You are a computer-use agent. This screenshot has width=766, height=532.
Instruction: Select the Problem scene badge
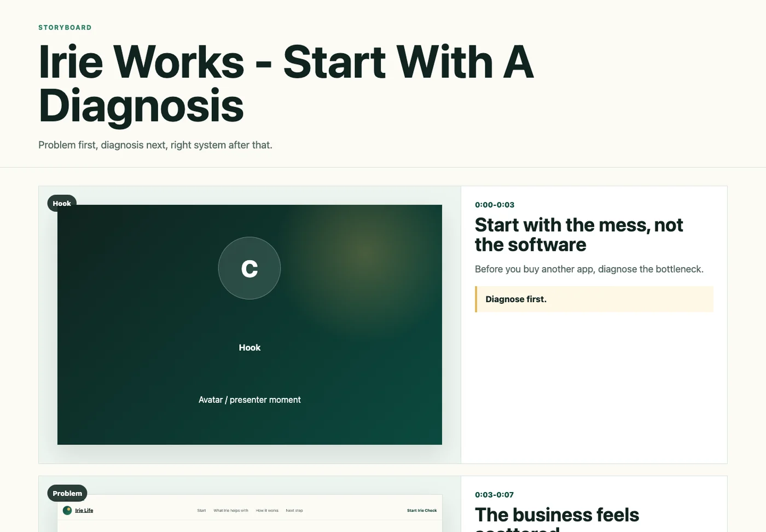pyautogui.click(x=67, y=493)
